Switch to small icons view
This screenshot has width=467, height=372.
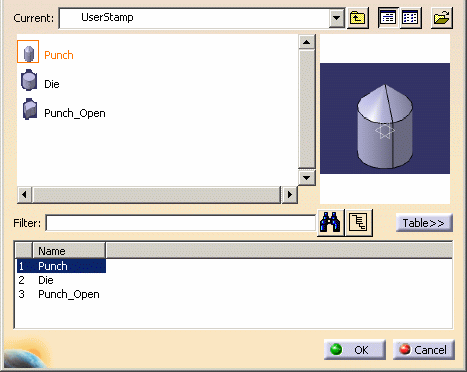pyautogui.click(x=410, y=18)
